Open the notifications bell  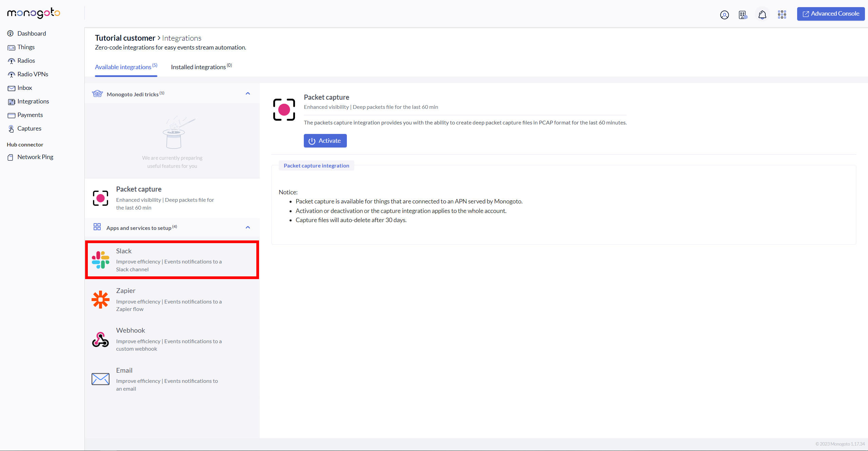tap(762, 15)
